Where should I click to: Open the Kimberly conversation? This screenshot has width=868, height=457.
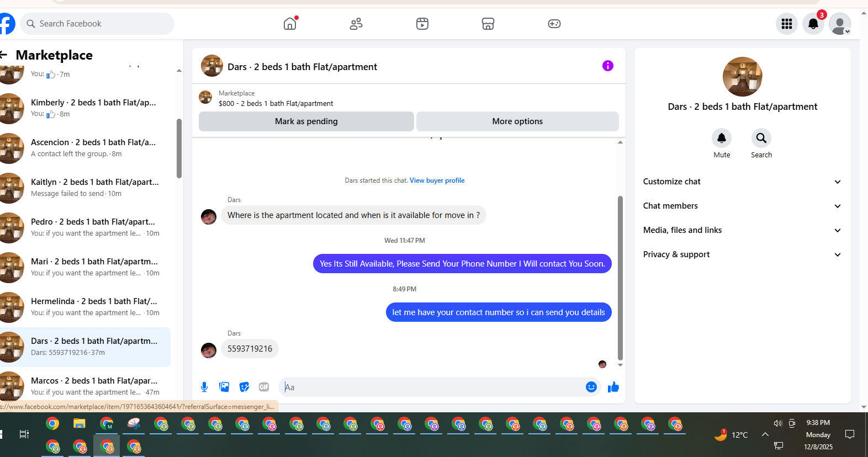point(86,108)
